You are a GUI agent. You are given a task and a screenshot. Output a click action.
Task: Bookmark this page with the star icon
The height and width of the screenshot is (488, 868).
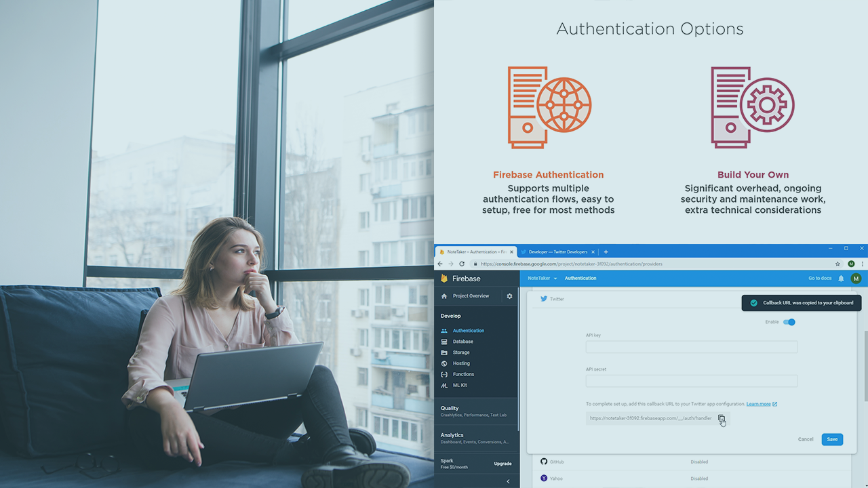(x=838, y=264)
